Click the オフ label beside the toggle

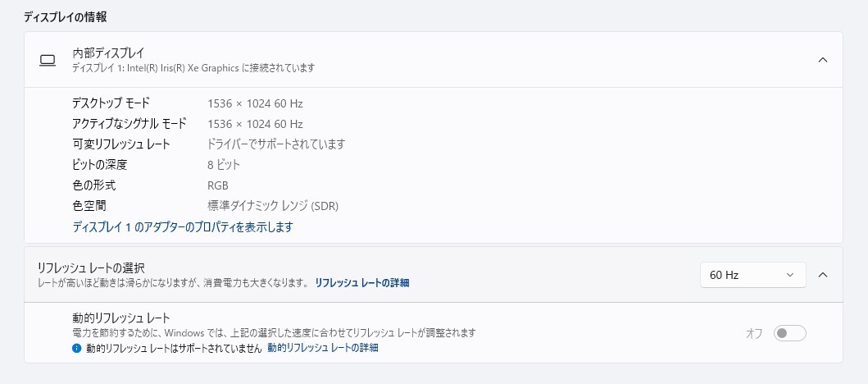click(754, 333)
